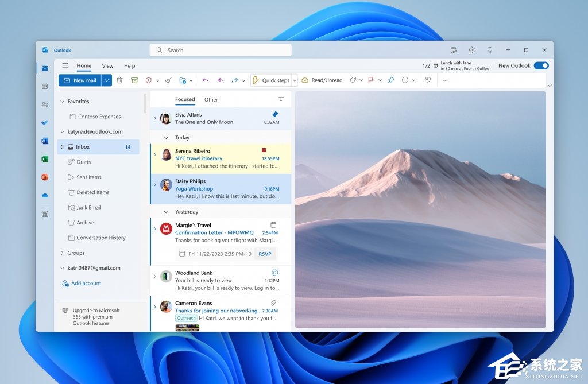Toggle the hamburger navigation pane button
The width and height of the screenshot is (588, 384).
coord(65,66)
